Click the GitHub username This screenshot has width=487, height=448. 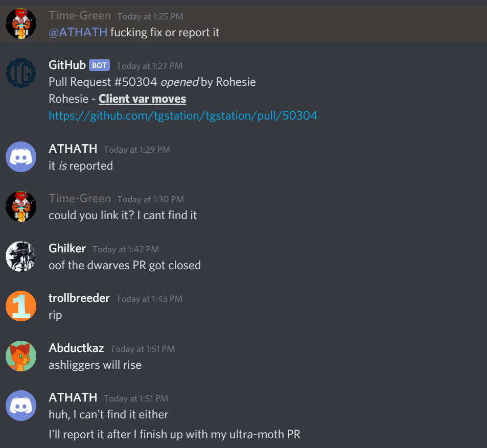click(x=67, y=65)
